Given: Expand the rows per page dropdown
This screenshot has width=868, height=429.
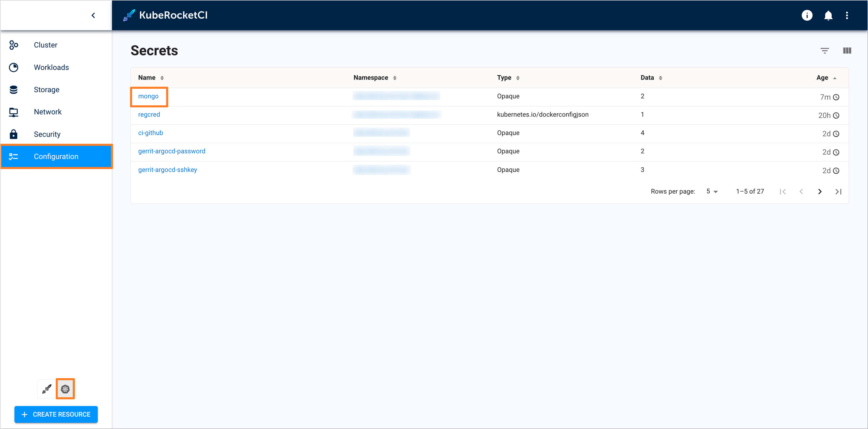Looking at the screenshot, I should (712, 192).
